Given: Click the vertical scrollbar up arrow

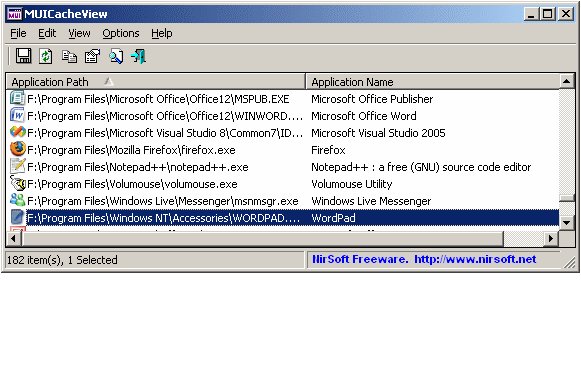Looking at the screenshot, I should 567,81.
